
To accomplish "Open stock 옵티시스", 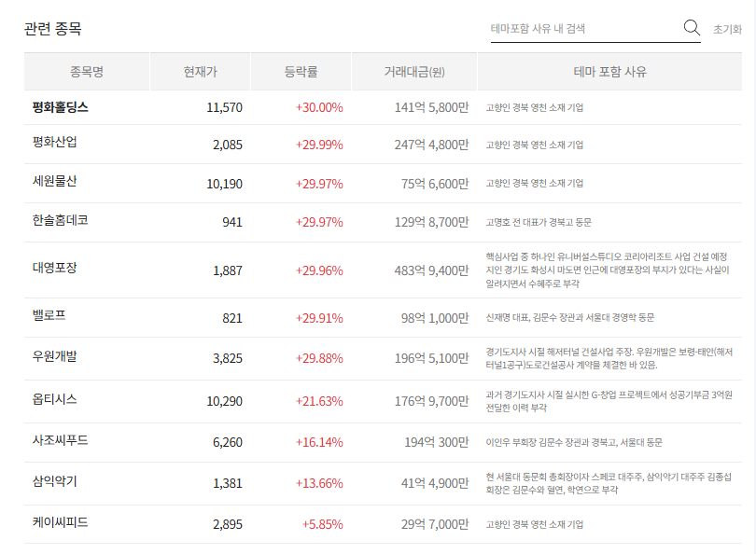I will 54,399.
